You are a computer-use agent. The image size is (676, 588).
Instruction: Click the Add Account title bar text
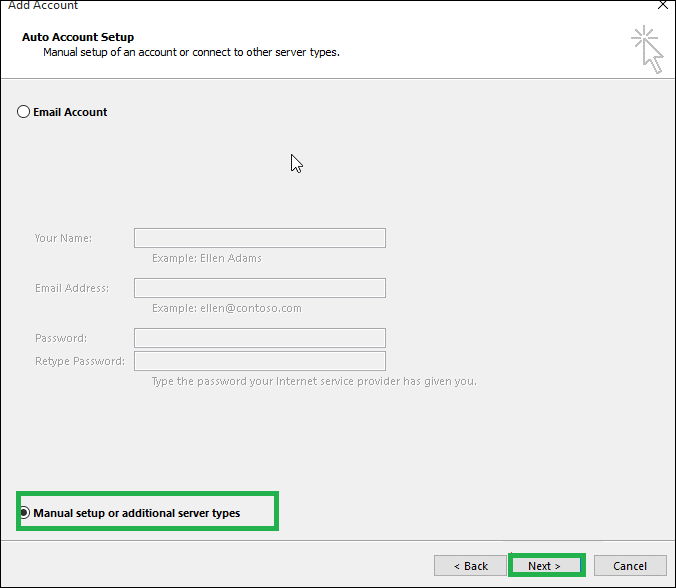tap(43, 5)
